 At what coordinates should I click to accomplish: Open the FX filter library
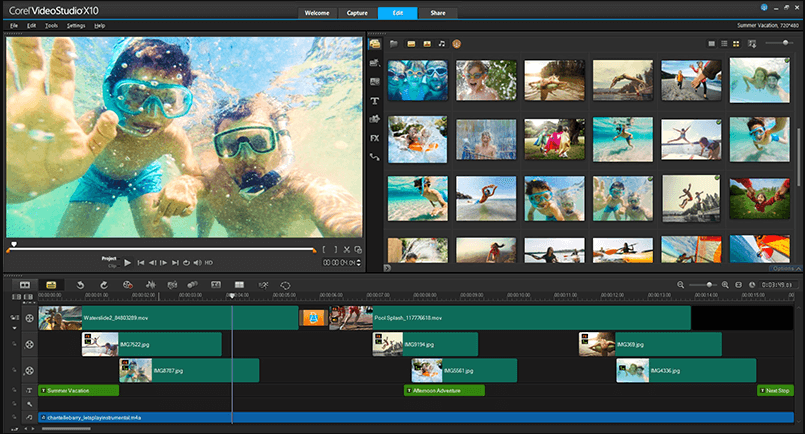[x=374, y=138]
